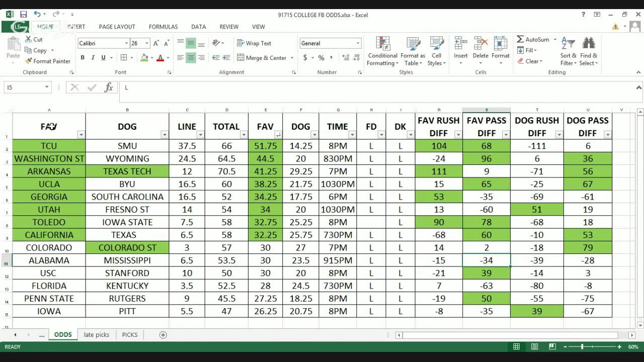644x362 pixels.
Task: Switch to the late picks sheet
Action: click(x=97, y=334)
